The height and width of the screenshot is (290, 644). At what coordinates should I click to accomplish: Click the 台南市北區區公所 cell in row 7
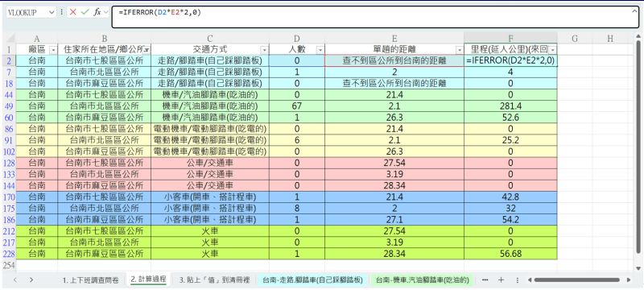(x=105, y=72)
